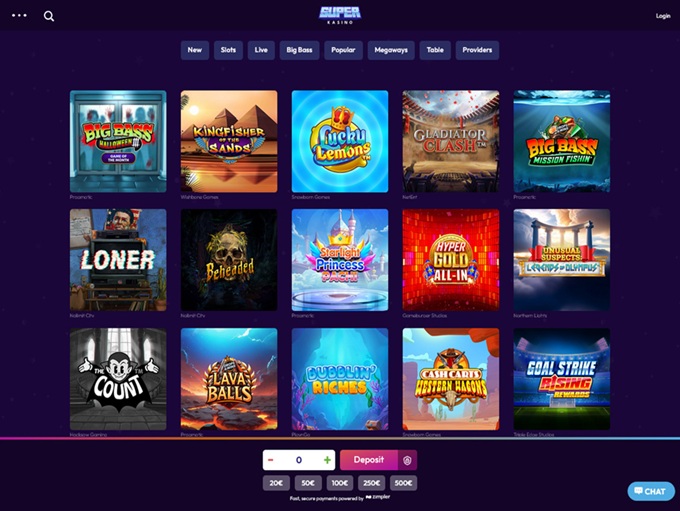Decrease deposit amount with minus
680x511 pixels.
click(x=271, y=460)
